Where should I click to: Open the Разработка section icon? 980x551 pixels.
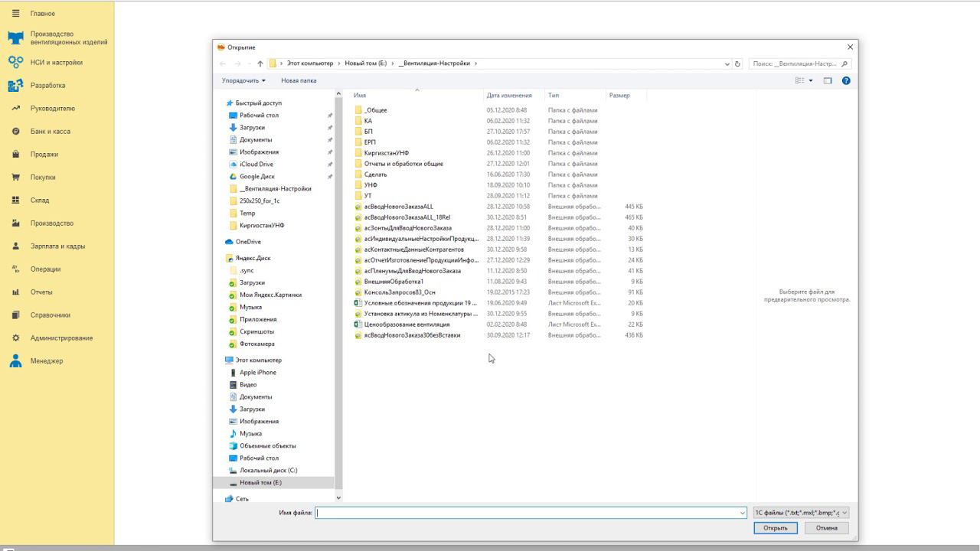pyautogui.click(x=15, y=86)
